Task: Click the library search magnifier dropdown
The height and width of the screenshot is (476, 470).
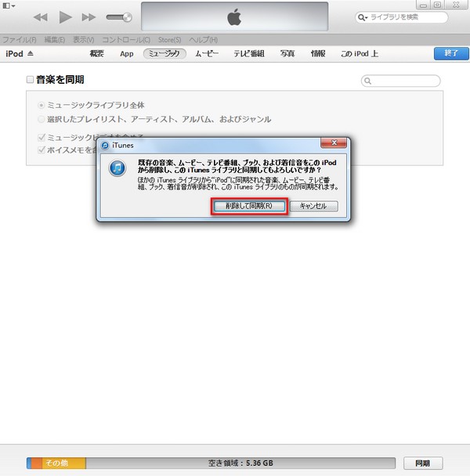Action: (363, 17)
